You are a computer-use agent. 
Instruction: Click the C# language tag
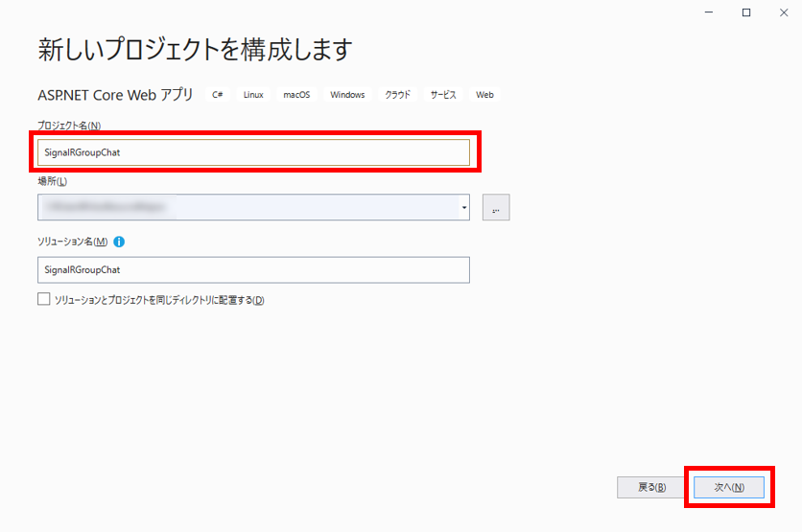click(x=218, y=95)
